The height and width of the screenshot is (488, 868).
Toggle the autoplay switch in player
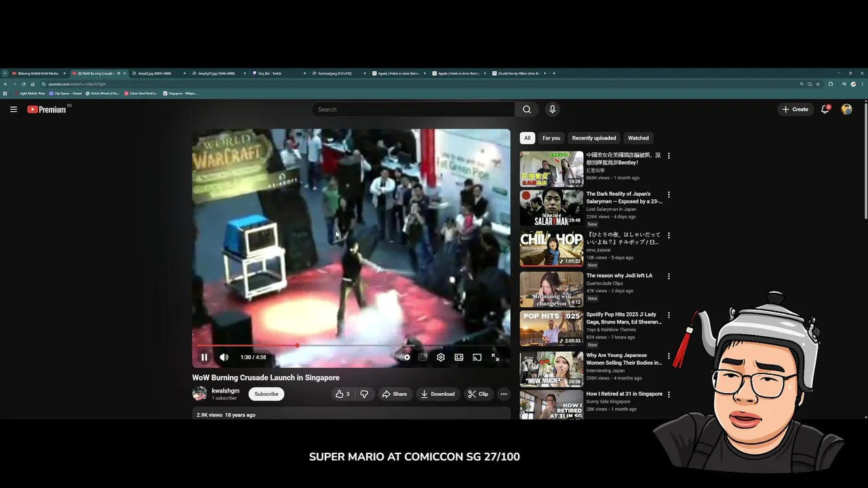404,357
